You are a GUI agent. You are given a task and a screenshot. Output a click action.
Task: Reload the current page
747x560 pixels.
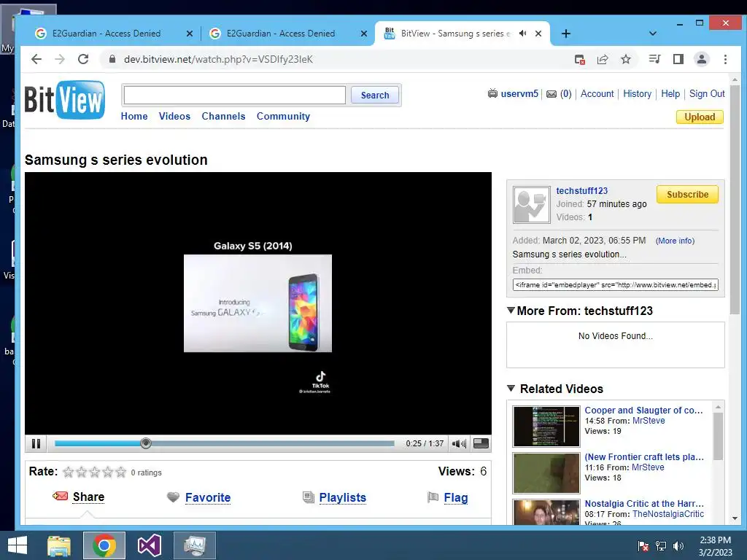(83, 59)
